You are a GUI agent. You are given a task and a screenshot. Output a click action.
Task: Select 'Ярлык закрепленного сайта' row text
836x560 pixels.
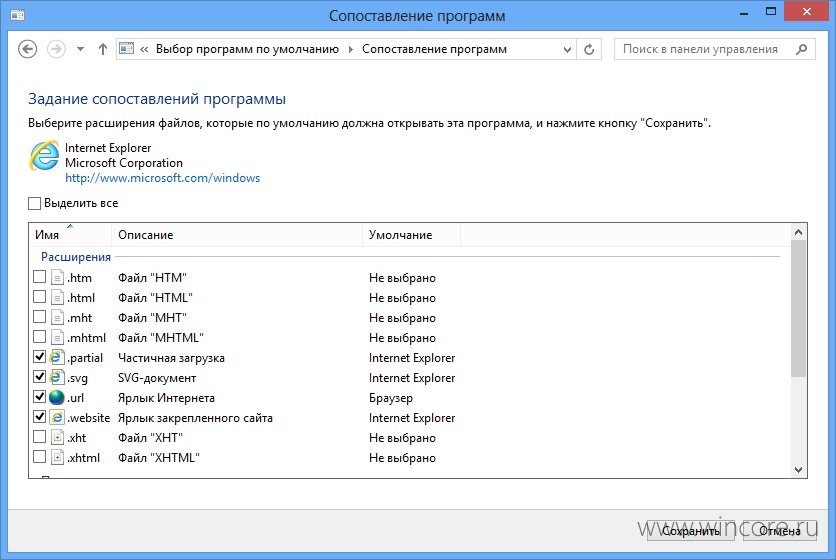coord(195,418)
